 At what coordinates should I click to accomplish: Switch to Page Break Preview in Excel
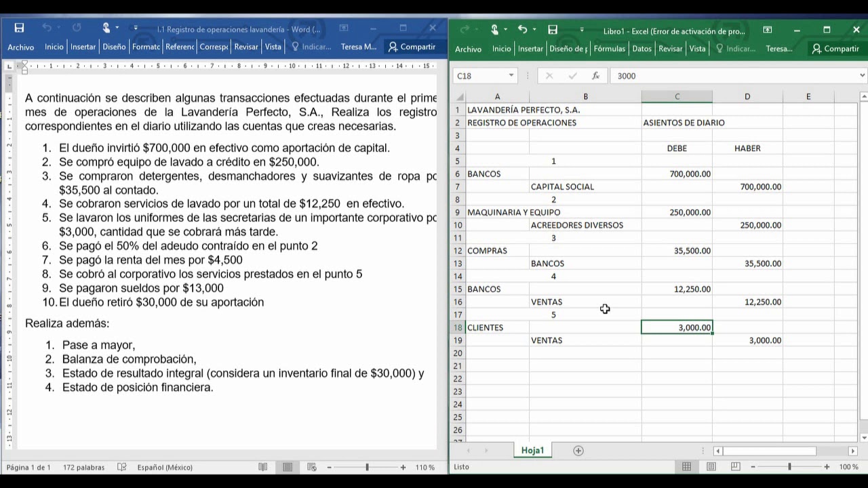point(736,467)
